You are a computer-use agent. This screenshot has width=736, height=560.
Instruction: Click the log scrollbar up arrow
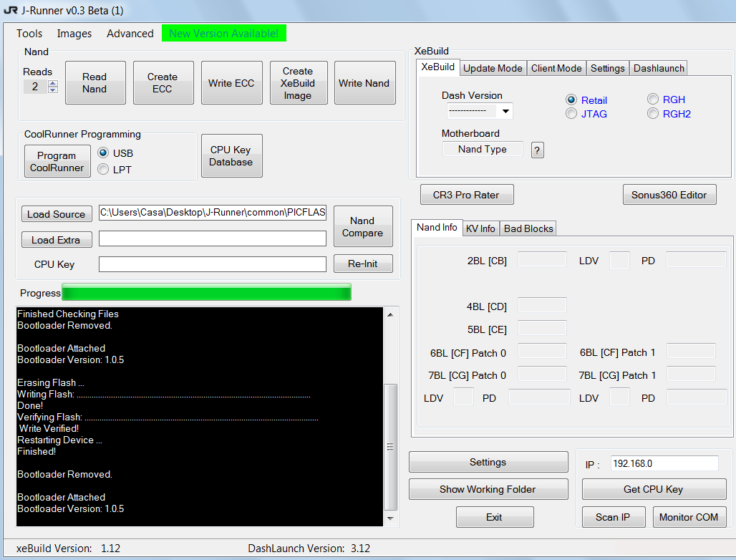click(x=390, y=314)
